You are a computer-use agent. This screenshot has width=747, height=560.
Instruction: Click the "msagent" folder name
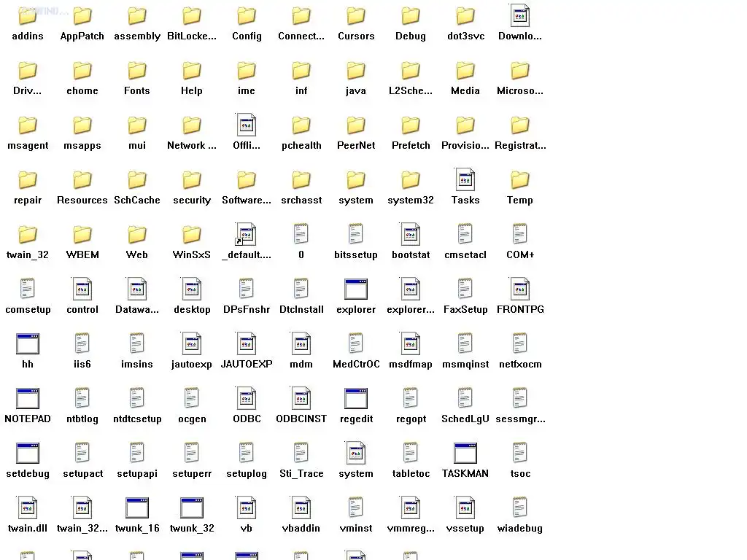coord(28,146)
